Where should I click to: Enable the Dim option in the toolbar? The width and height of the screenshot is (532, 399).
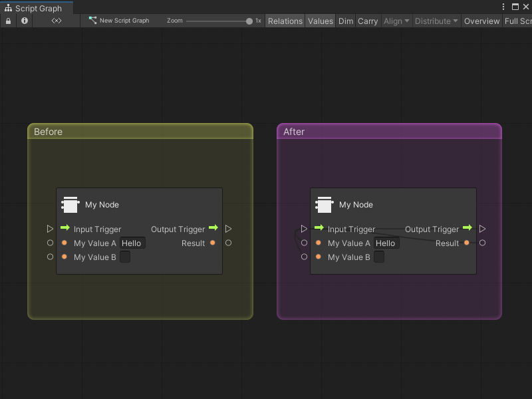click(x=345, y=21)
